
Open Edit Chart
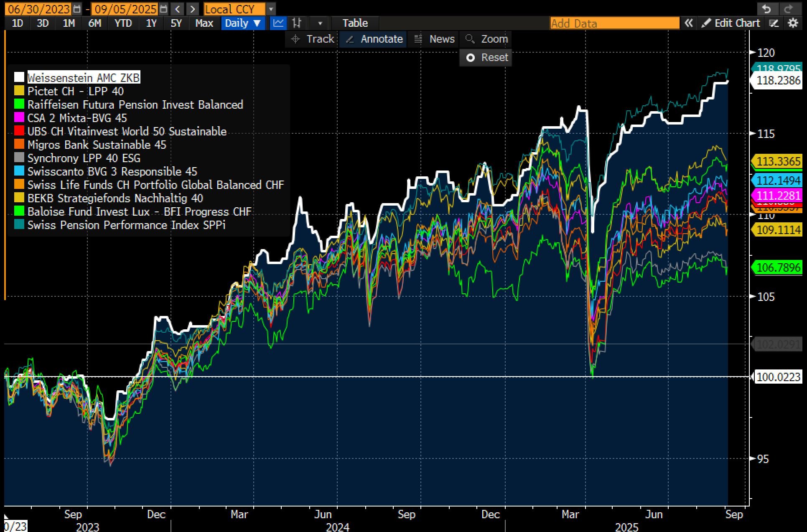[x=731, y=23]
